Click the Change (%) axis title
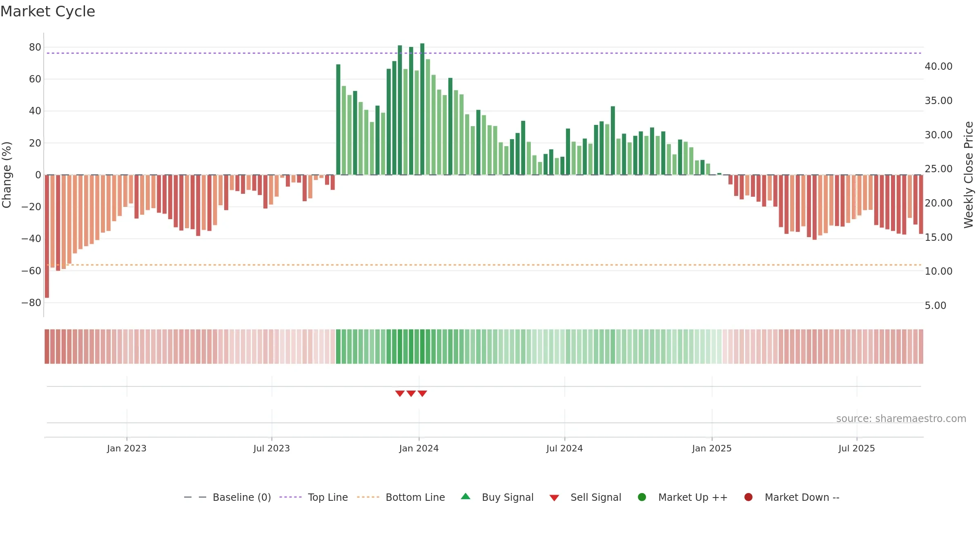Image resolution: width=980 pixels, height=551 pixels. point(7,175)
